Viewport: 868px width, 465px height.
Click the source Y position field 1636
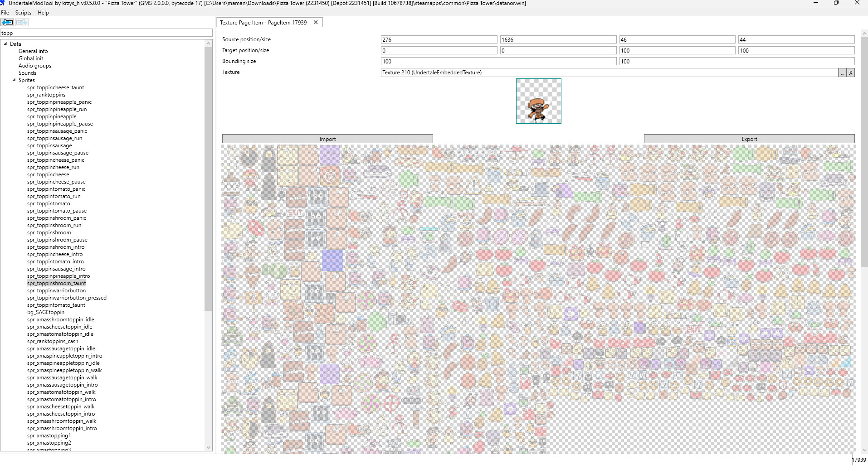click(x=558, y=40)
